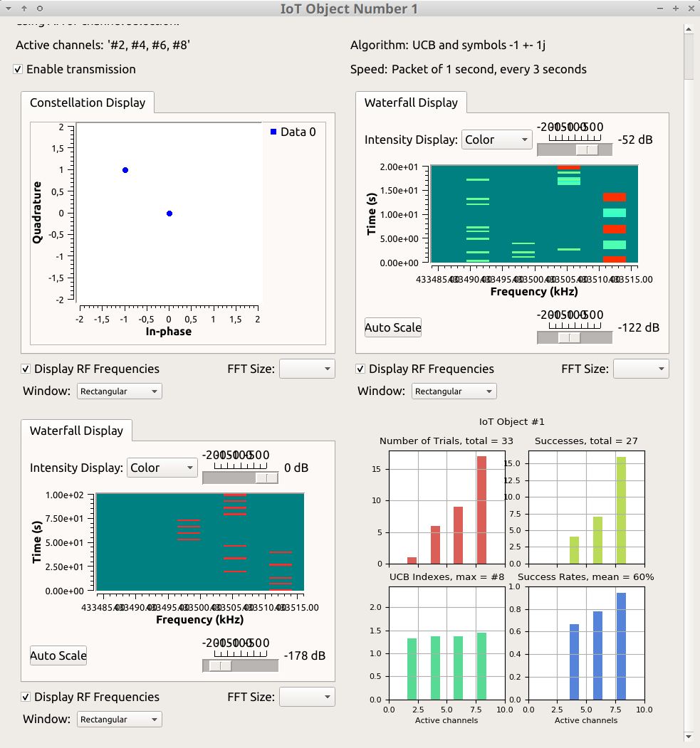Click the Data 0 legend entry
This screenshot has width=700, height=748.
293,132
